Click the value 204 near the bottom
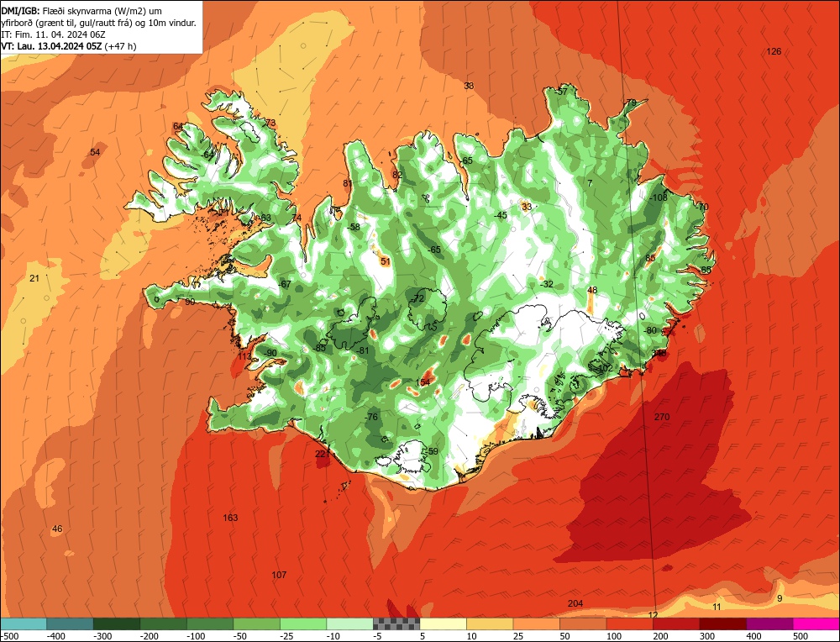Viewport: 840px width, 642px height. 575,603
